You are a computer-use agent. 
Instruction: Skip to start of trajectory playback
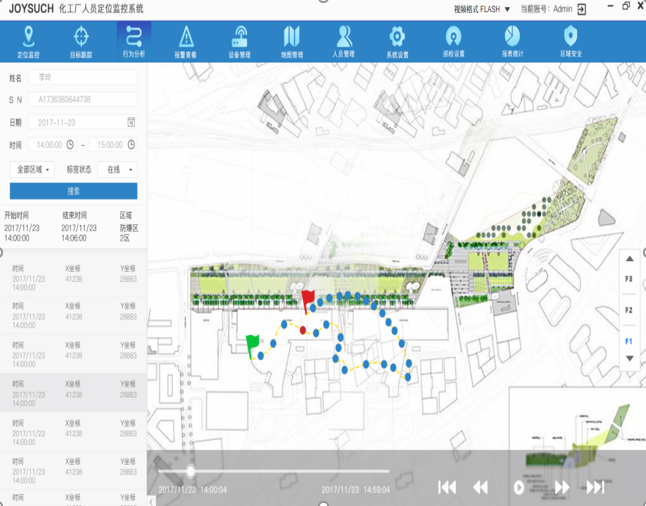(447, 487)
